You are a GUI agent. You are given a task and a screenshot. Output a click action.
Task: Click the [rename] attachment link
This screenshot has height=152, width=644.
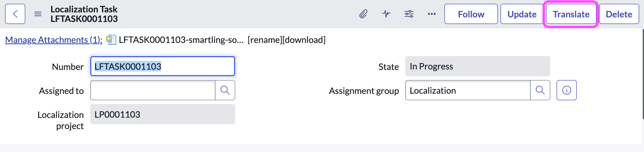pyautogui.click(x=265, y=40)
